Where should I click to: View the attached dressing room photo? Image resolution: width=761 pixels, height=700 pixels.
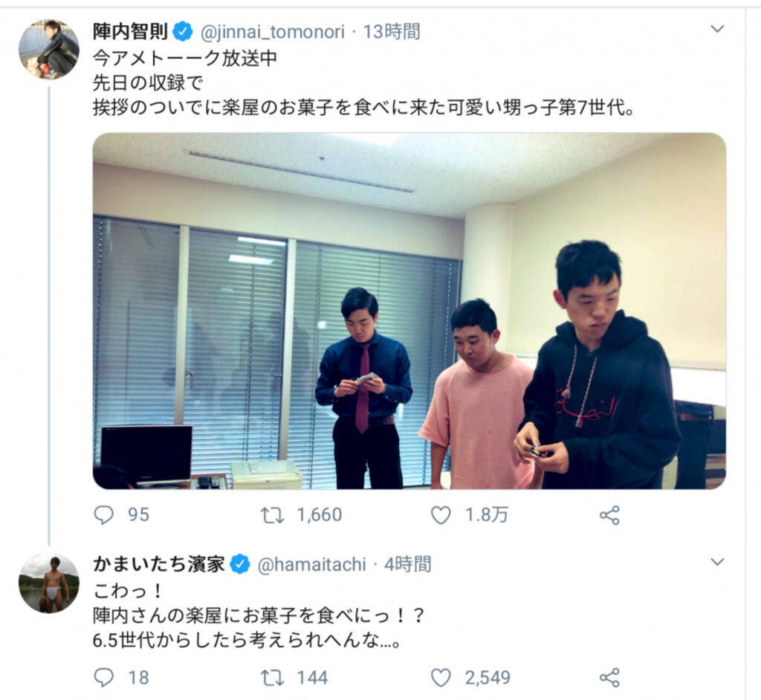point(409,311)
